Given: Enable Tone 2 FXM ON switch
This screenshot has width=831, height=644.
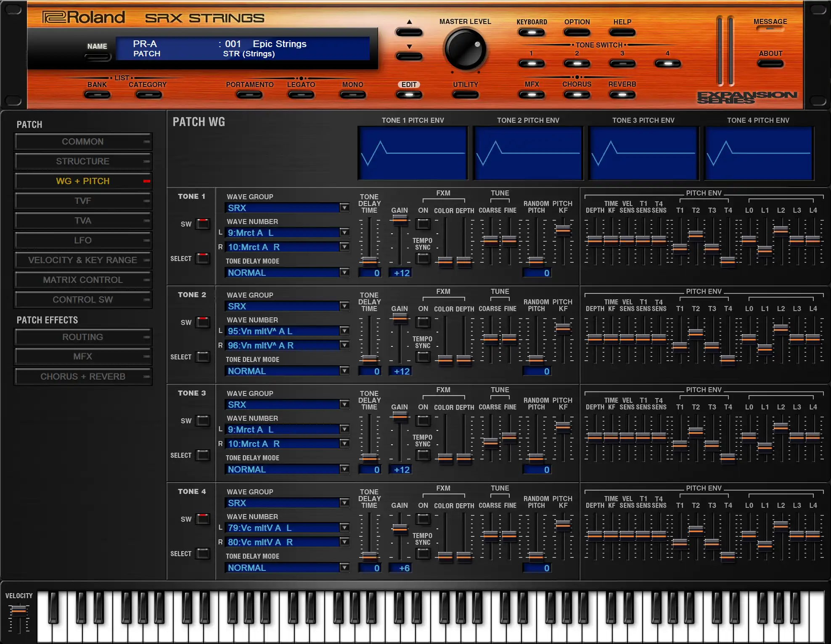Looking at the screenshot, I should pyautogui.click(x=423, y=322).
